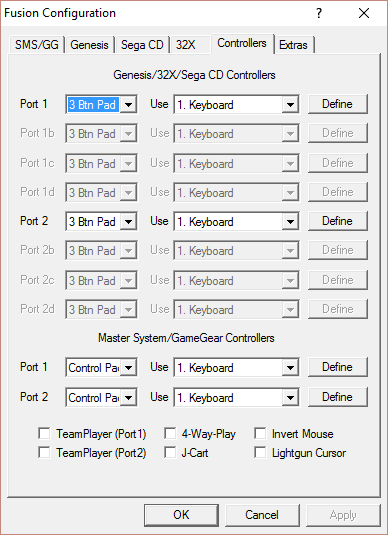Close the Fusion Configuration dialog

(364, 13)
